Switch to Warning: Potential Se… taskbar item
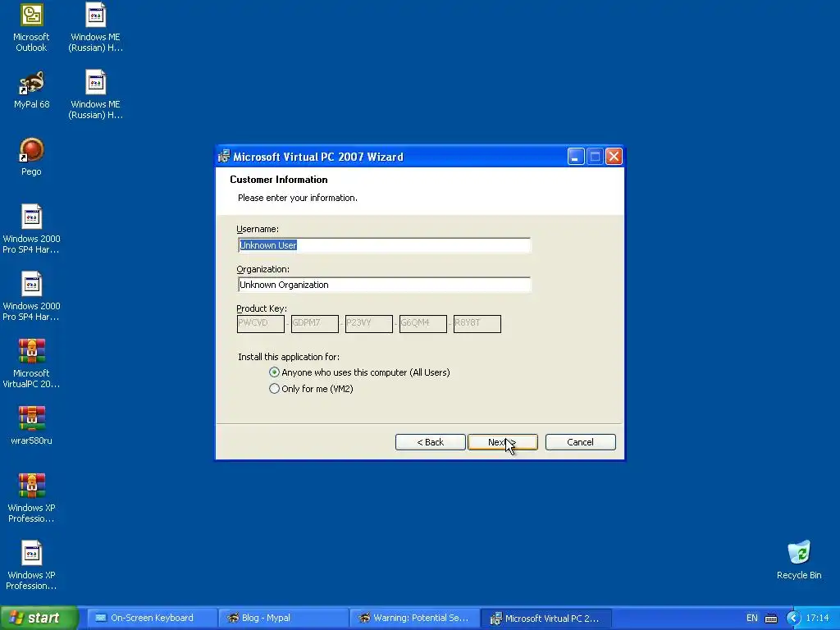 pyautogui.click(x=414, y=619)
